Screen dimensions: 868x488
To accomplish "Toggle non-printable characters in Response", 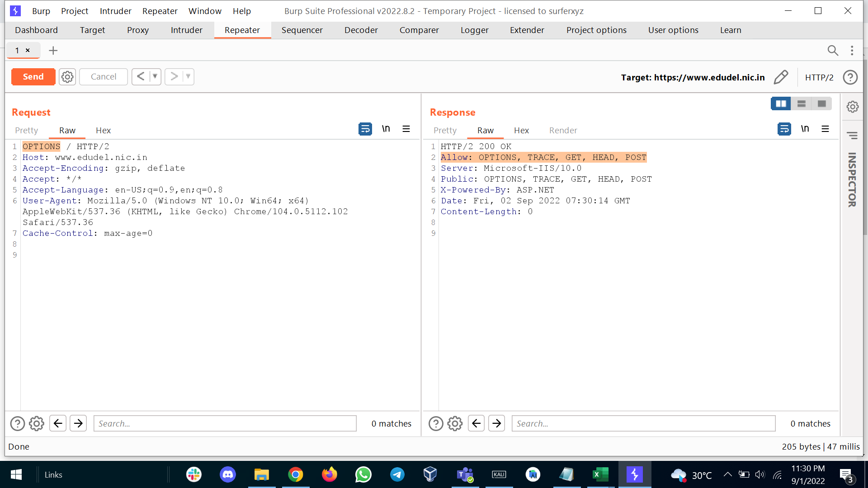I will pyautogui.click(x=805, y=129).
